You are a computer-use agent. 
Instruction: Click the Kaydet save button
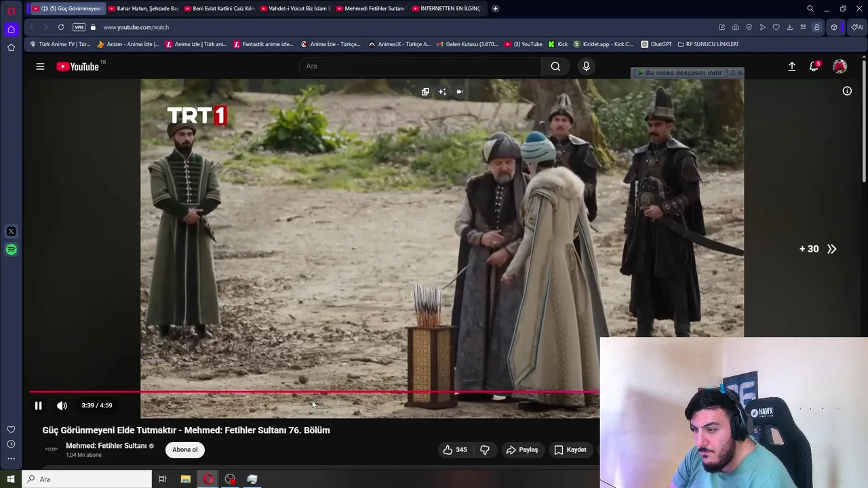click(x=570, y=449)
